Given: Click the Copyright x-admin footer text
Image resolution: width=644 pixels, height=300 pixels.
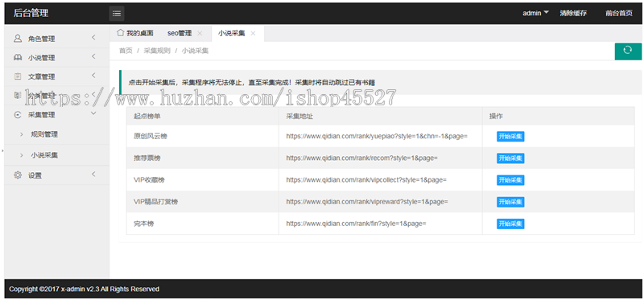Looking at the screenshot, I should pos(85,290).
